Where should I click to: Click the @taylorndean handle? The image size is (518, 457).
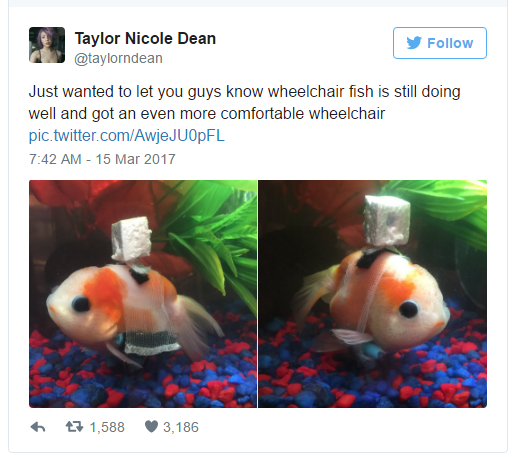click(x=118, y=58)
